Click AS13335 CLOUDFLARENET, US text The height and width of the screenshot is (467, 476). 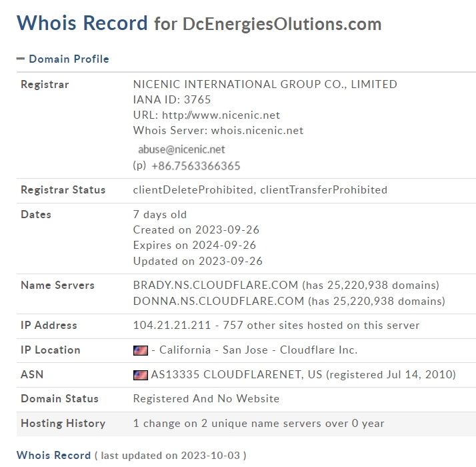237,374
